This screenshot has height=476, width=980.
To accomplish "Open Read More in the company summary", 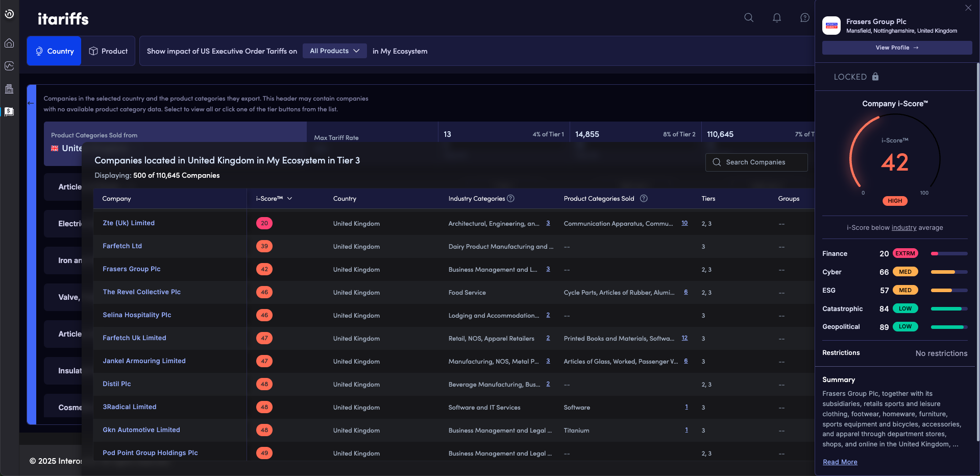I will 840,462.
